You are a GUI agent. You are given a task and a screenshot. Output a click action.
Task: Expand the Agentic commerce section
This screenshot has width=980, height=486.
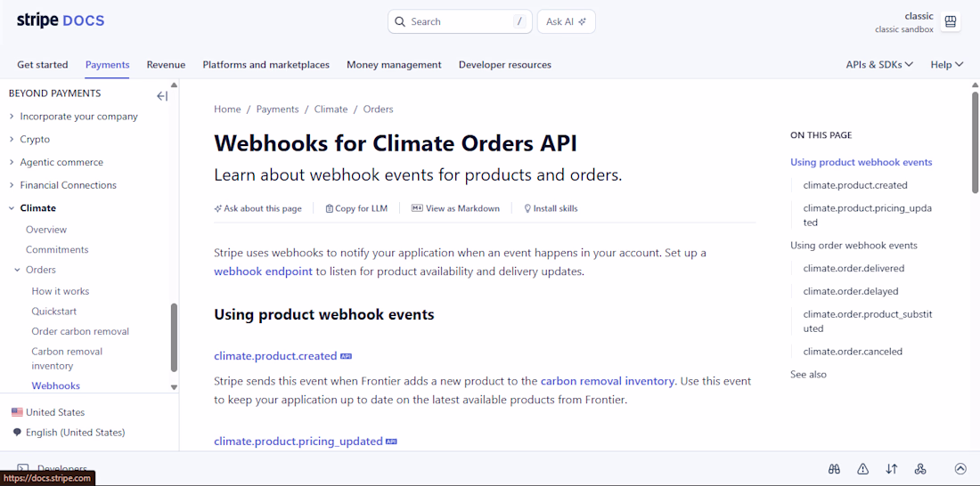pyautogui.click(x=12, y=162)
